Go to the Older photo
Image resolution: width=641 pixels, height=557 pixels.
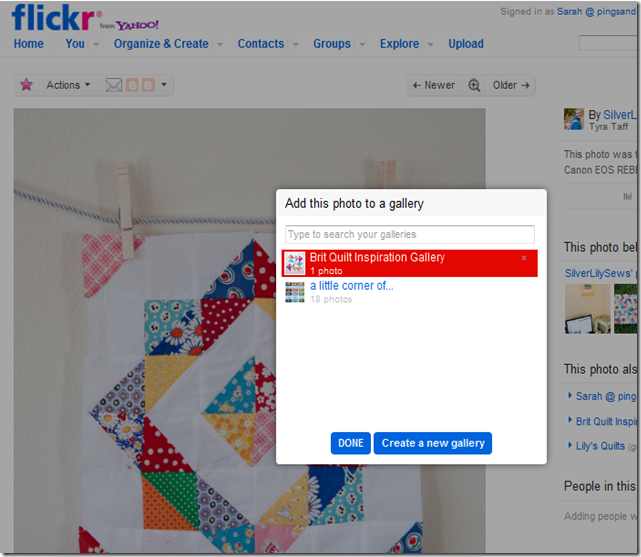pos(511,85)
